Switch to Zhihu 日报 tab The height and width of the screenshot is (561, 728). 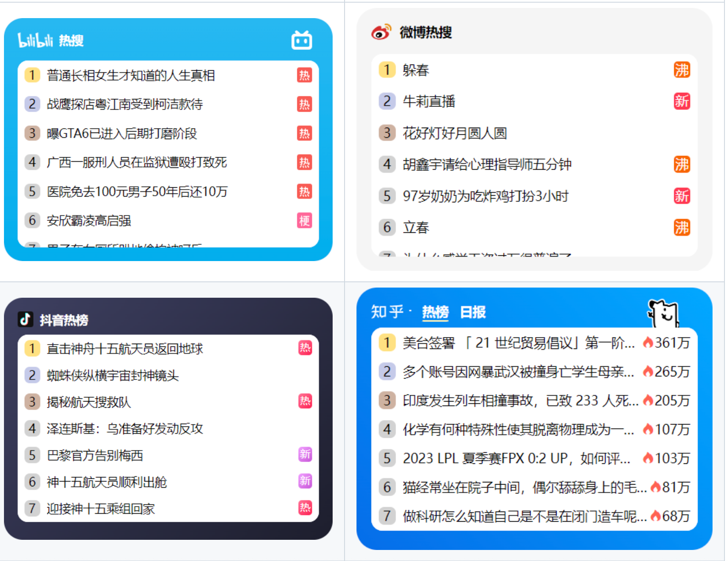tap(473, 312)
